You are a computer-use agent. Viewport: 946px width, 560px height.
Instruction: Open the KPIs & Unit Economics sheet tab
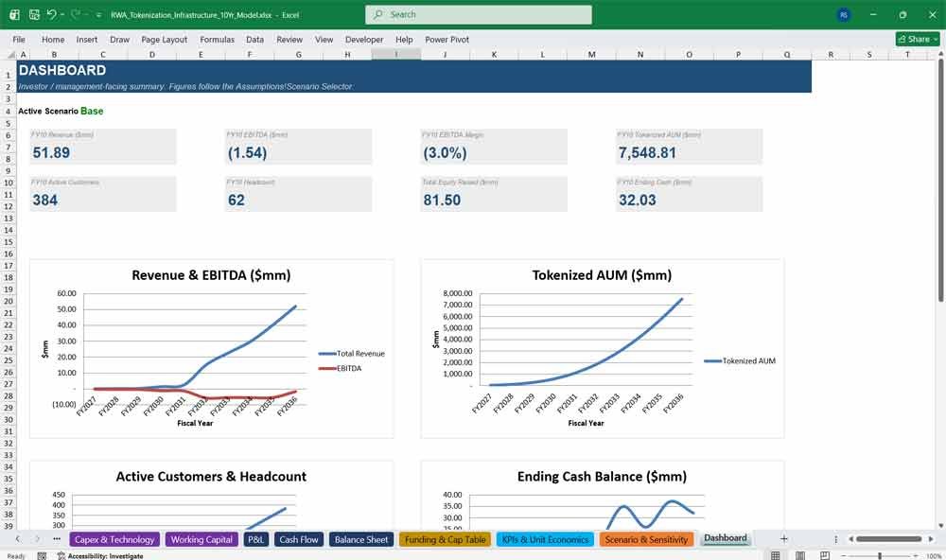coord(546,539)
